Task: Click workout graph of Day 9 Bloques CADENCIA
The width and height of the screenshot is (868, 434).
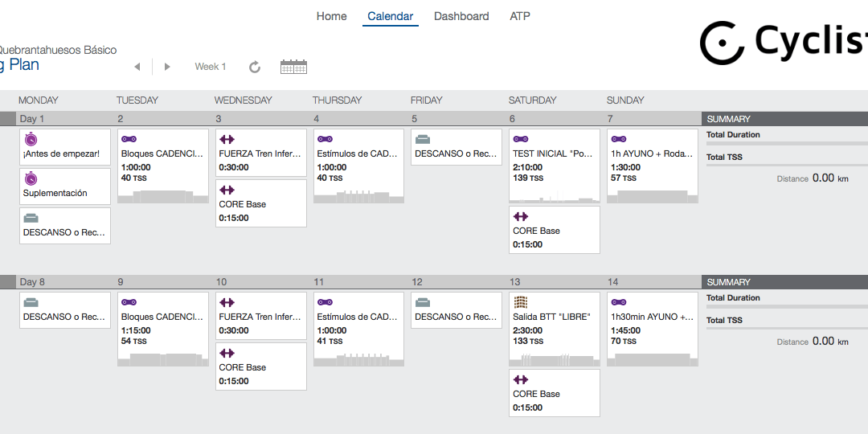Action: [162, 360]
